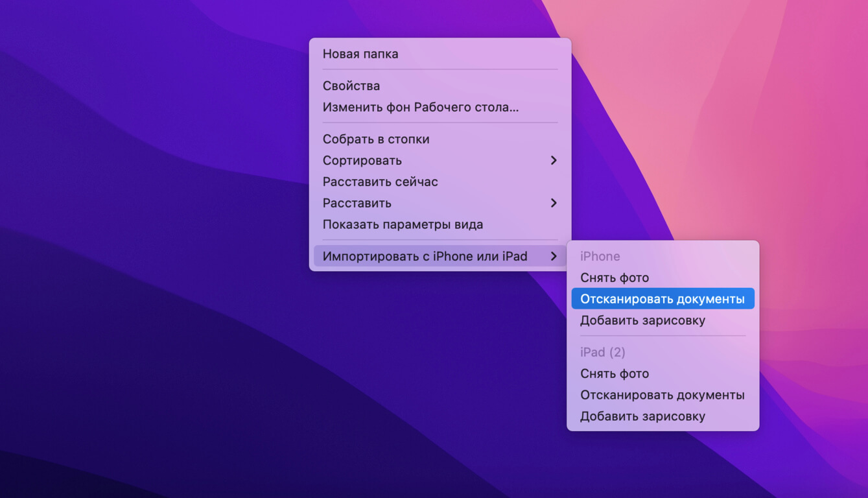Click "Снять фото" in the iPhone section
The image size is (868, 498).
[614, 277]
